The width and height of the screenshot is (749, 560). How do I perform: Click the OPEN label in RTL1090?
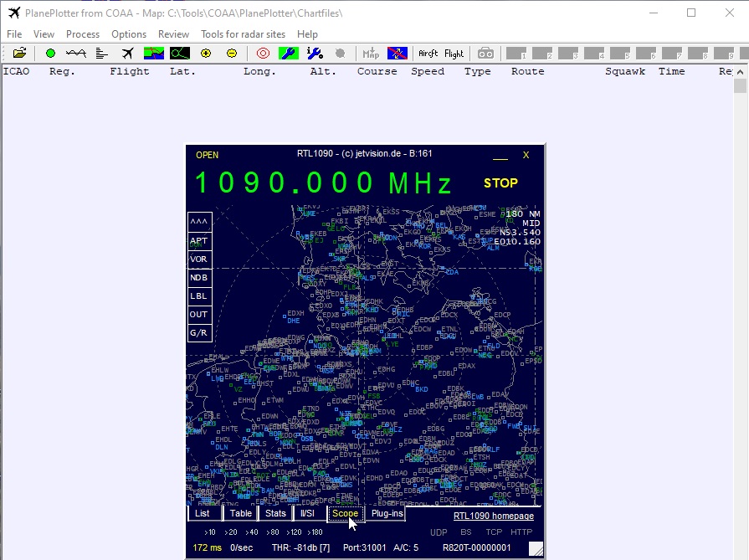coord(207,156)
